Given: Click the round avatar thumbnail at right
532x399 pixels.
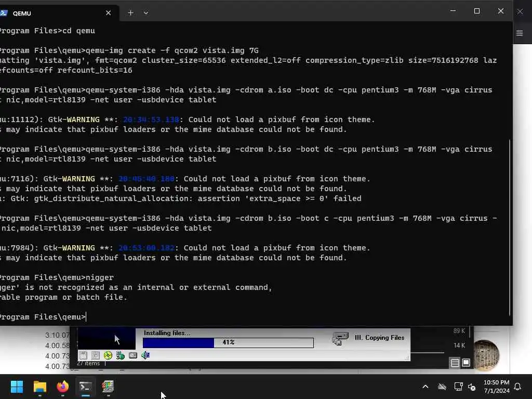Looking at the screenshot, I should 486,355.
